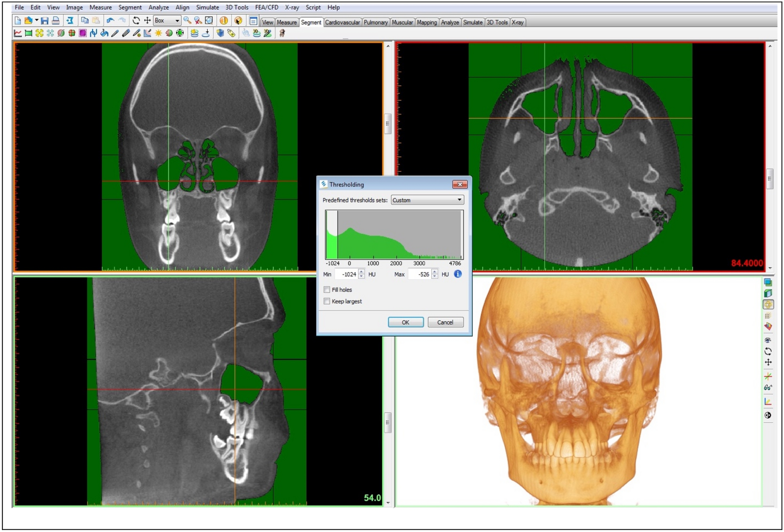Click the glasses icon in the 3D view sidebar

click(x=768, y=388)
